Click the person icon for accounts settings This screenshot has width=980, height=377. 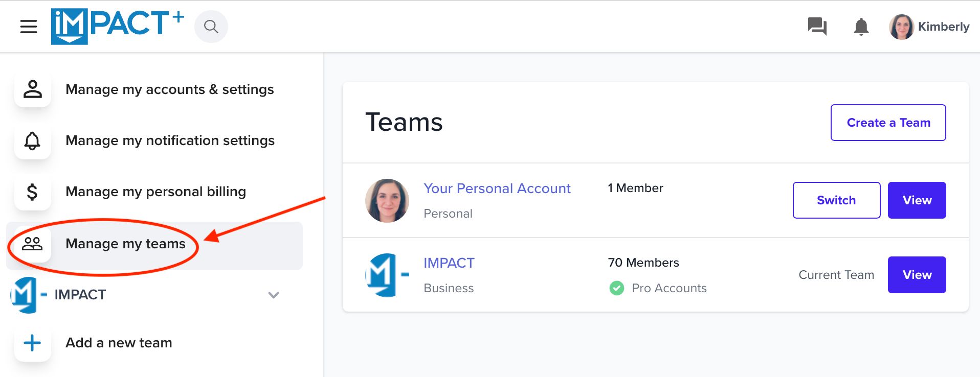[33, 89]
